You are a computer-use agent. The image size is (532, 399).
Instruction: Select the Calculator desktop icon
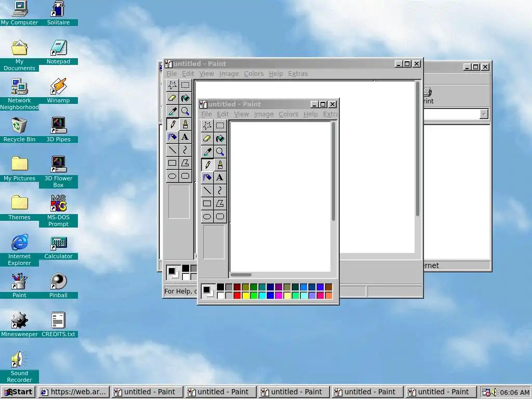tap(58, 247)
